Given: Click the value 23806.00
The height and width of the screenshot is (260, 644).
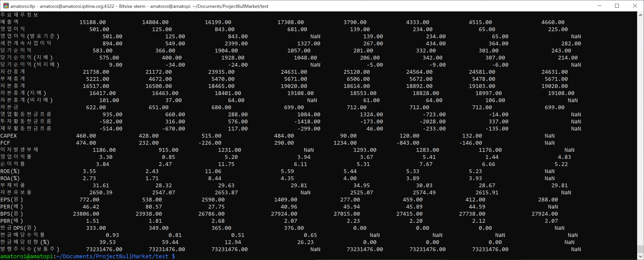Looking at the screenshot, I should [x=86, y=214].
